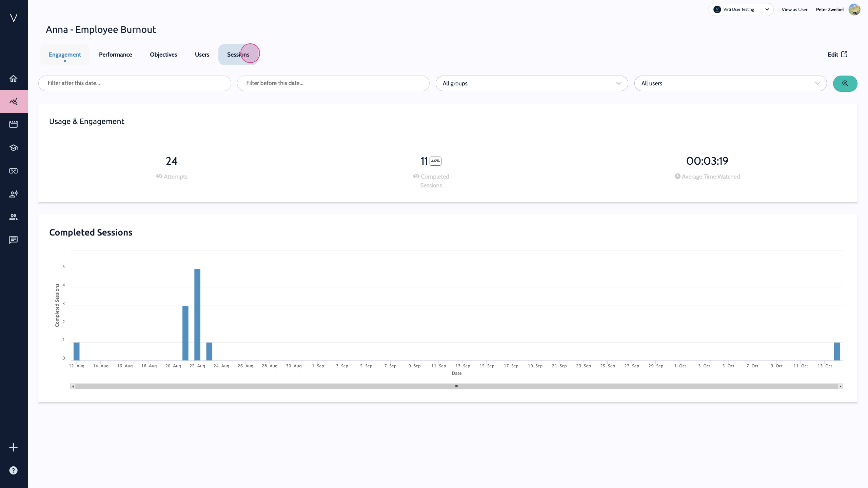Screen dimensions: 868x488
Task: Switch to the Performance tab
Action: coord(115,55)
